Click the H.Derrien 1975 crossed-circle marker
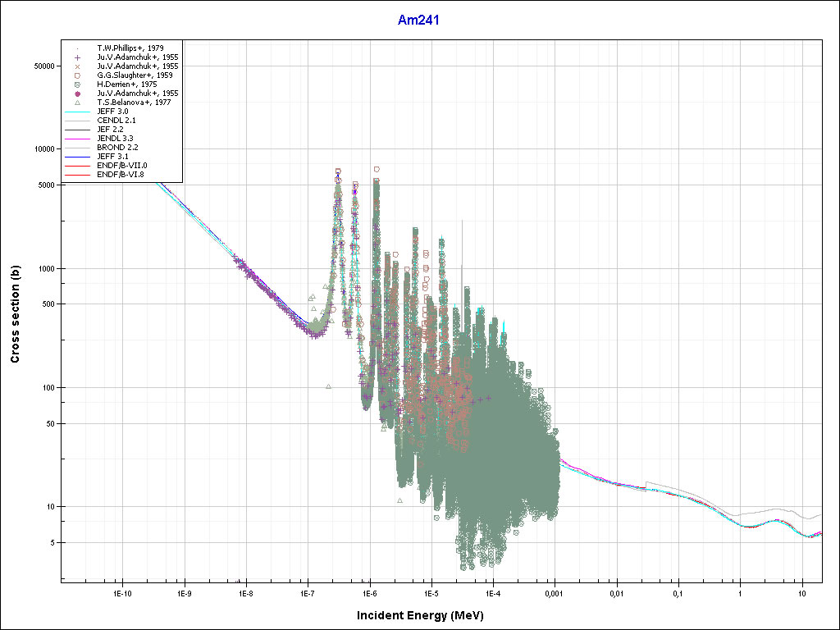Screen dimensions: 840x630 click(x=77, y=84)
